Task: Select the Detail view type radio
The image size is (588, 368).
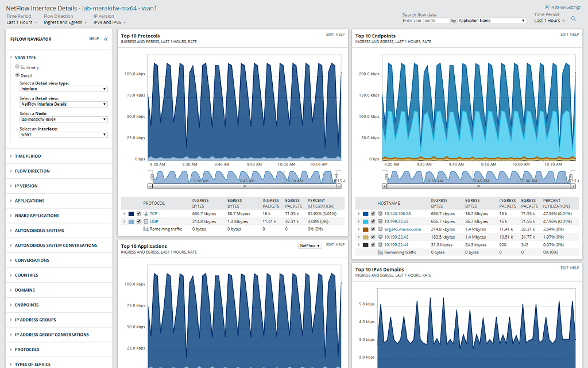Action: tap(17, 75)
